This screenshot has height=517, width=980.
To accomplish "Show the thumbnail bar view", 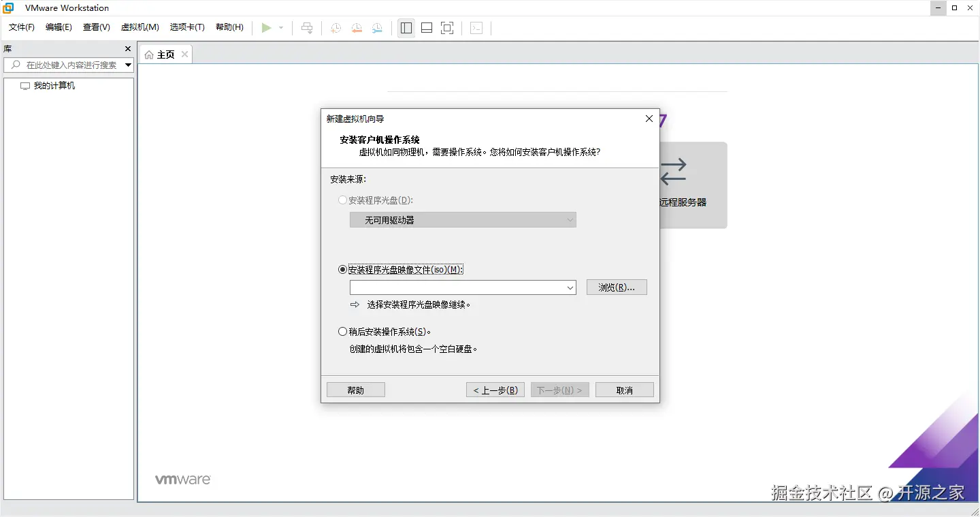I will [x=426, y=27].
